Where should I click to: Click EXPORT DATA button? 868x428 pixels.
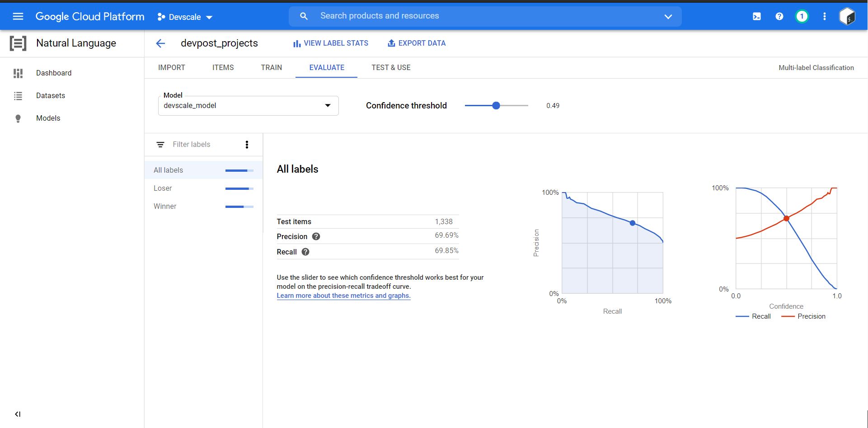click(x=417, y=43)
